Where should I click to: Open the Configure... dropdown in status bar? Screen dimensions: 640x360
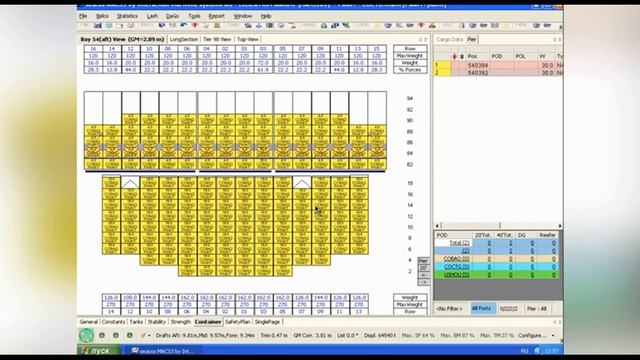[x=536, y=336]
